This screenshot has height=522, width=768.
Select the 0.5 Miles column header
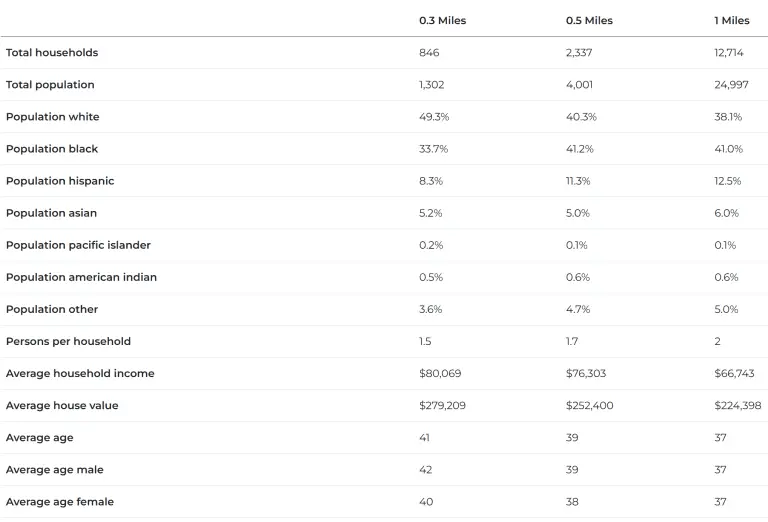(x=589, y=21)
